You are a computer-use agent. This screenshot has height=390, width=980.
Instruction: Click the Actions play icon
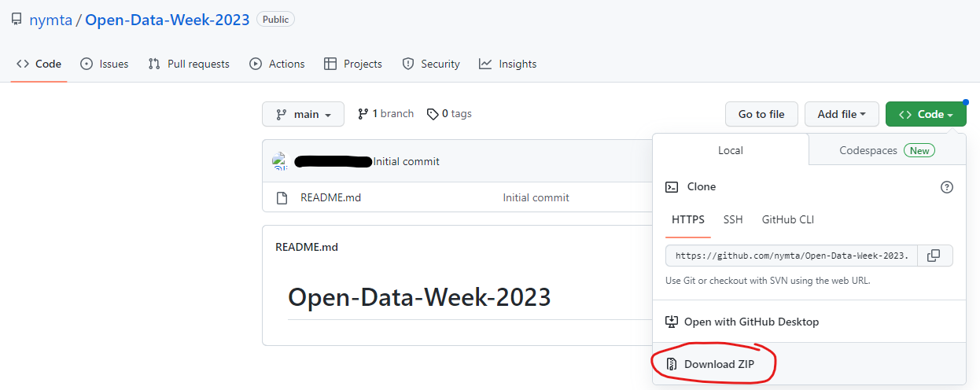point(256,64)
